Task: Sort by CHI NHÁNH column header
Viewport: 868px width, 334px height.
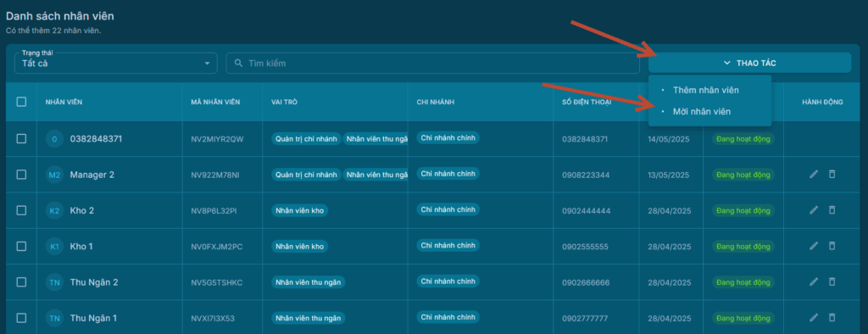Action: (x=436, y=102)
